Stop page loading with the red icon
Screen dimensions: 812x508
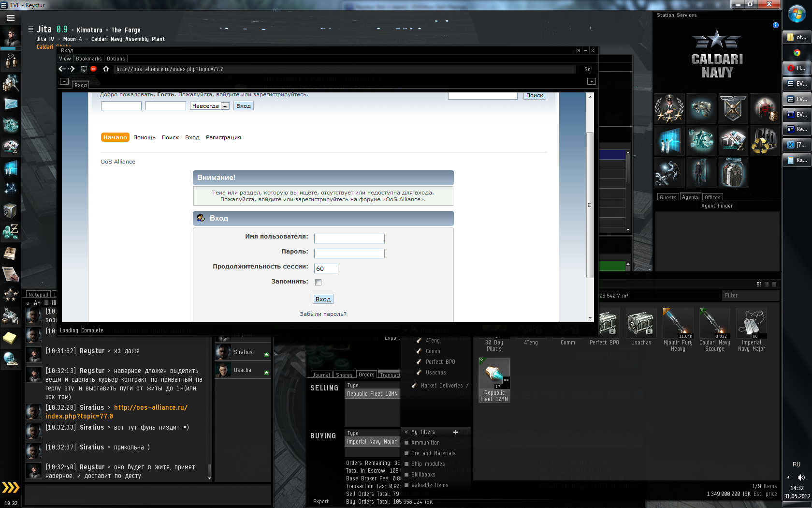pyautogui.click(x=93, y=69)
